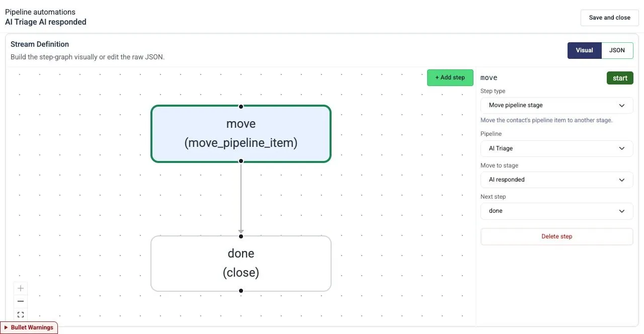Zoom out of the step graph canvas
The height and width of the screenshot is (334, 644).
[21, 301]
